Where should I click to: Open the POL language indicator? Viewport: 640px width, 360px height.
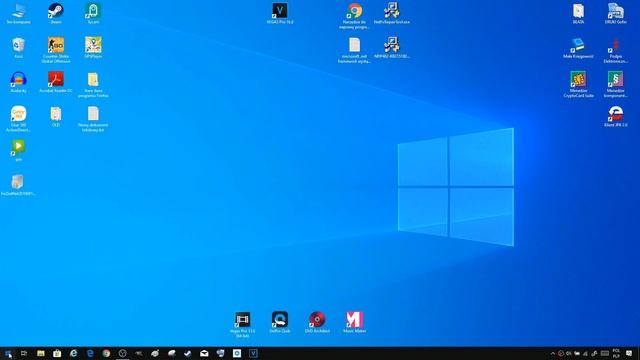coord(616,353)
